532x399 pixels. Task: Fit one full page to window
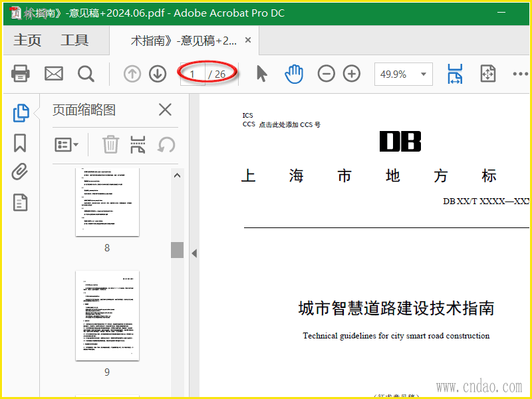(x=488, y=74)
